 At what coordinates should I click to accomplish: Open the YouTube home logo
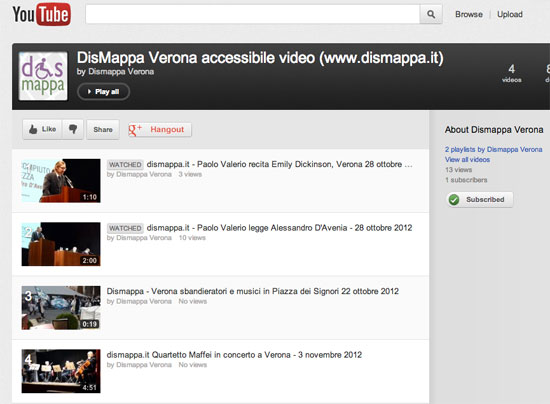coord(42,15)
